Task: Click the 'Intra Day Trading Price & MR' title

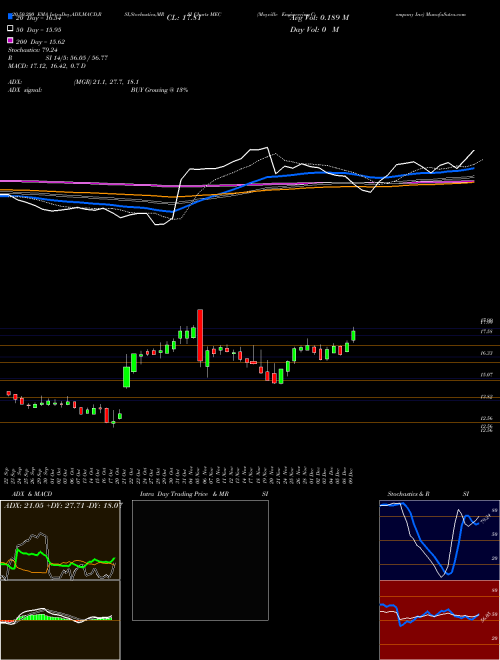Action: (x=184, y=494)
